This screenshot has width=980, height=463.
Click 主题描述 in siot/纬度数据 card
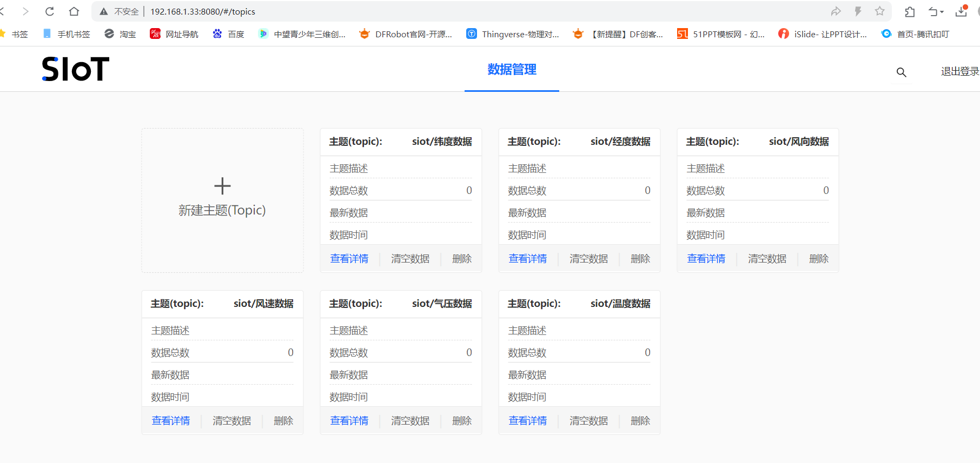[349, 169]
